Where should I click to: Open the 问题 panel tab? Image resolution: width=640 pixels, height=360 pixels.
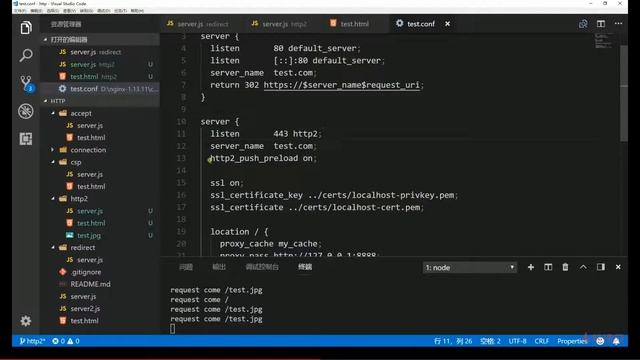click(x=186, y=267)
